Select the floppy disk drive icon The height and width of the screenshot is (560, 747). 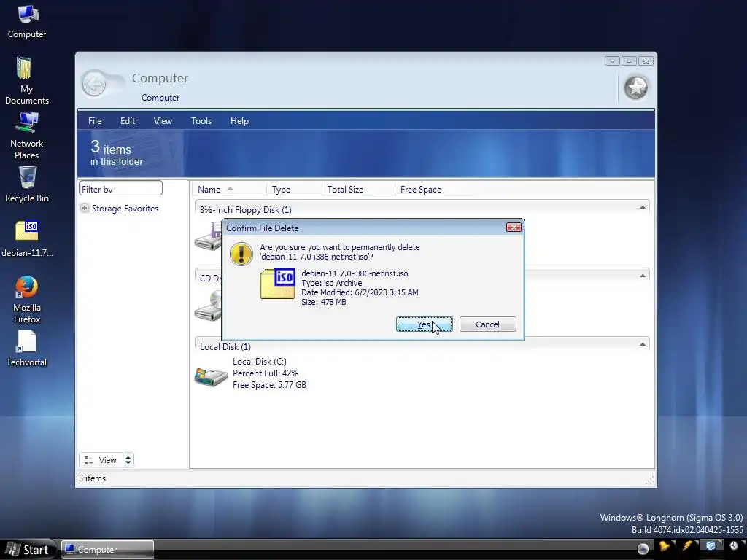point(208,237)
